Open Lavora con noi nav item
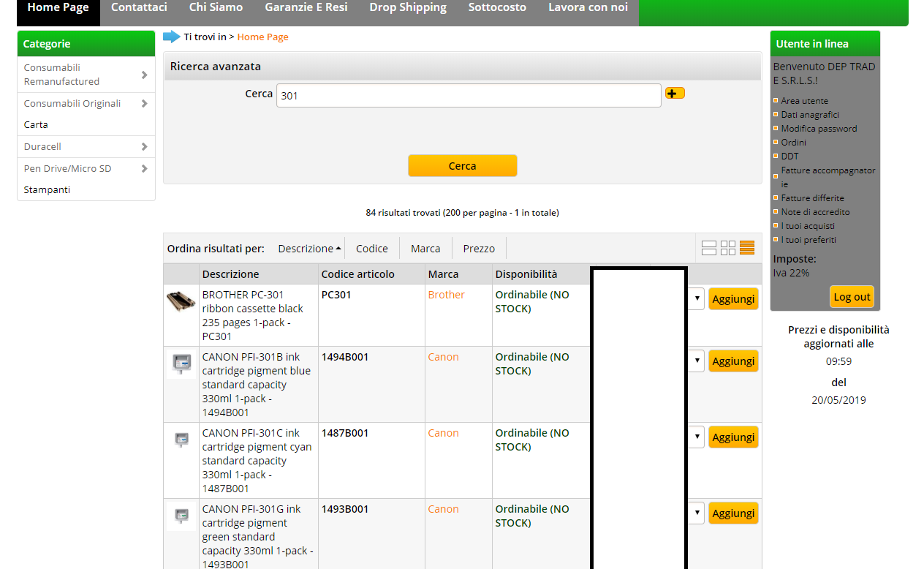This screenshot has width=924, height=569. tap(588, 7)
